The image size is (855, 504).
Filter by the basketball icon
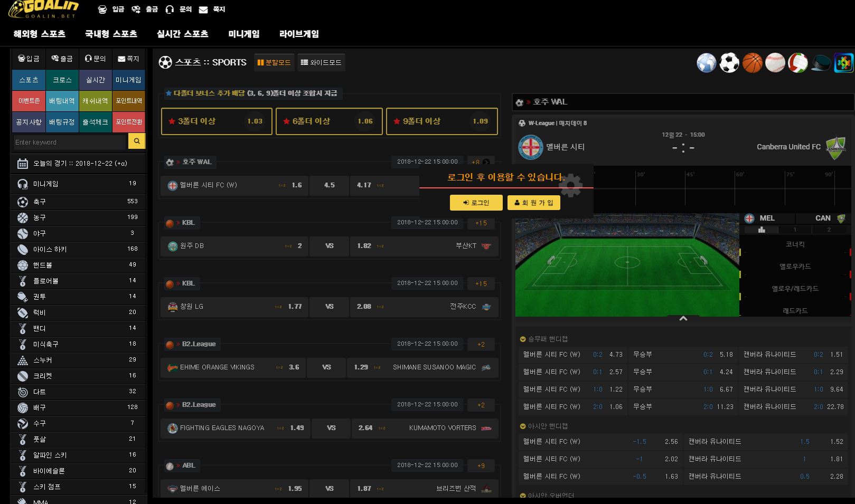[752, 63]
